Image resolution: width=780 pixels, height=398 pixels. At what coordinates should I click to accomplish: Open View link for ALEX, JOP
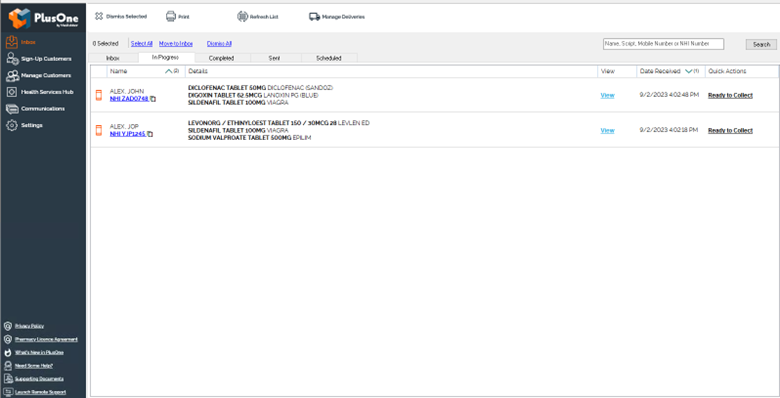[x=607, y=131]
